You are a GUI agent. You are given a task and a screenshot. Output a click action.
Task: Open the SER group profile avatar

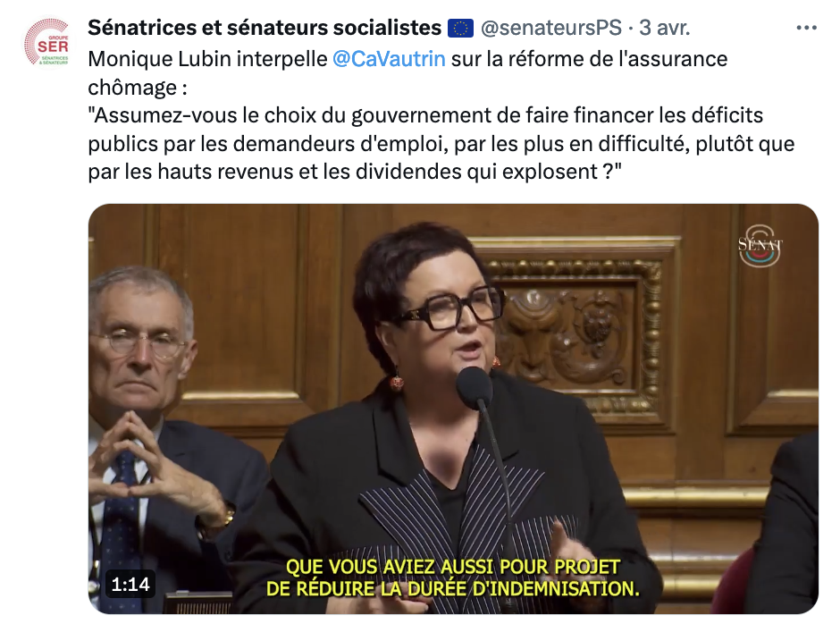click(46, 43)
